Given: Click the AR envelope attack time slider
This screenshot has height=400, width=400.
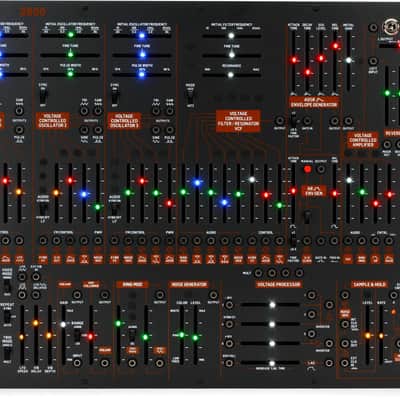Looking at the screenshot, I should point(293,192).
